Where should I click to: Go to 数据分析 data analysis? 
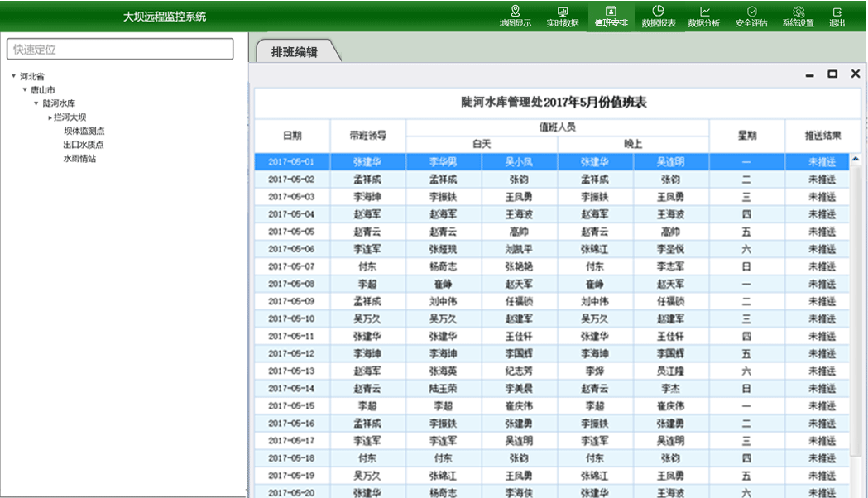click(704, 16)
